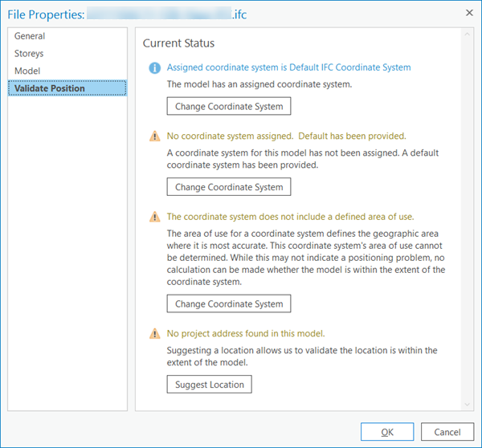The image size is (482, 448).
Task: Open the General page
Action: [30, 36]
